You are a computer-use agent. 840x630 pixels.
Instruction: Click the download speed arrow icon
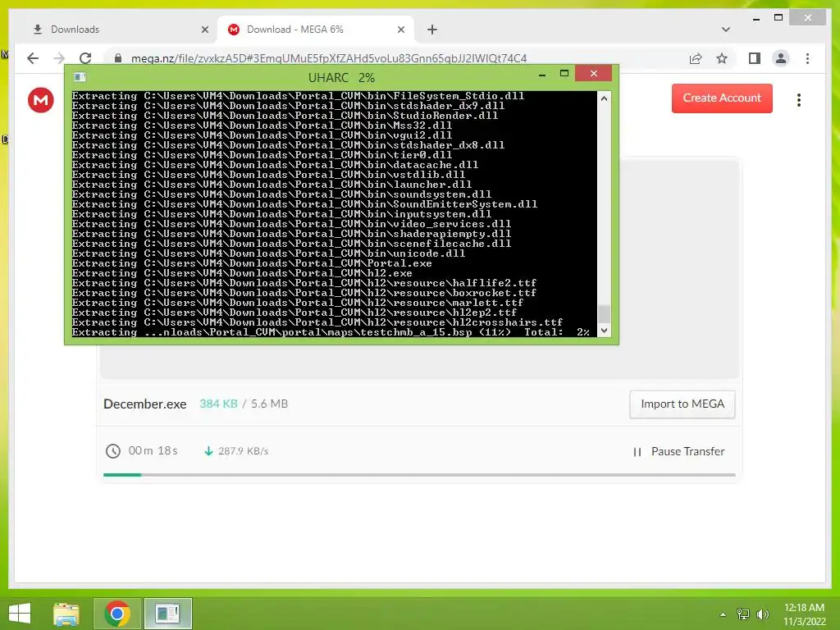[208, 451]
